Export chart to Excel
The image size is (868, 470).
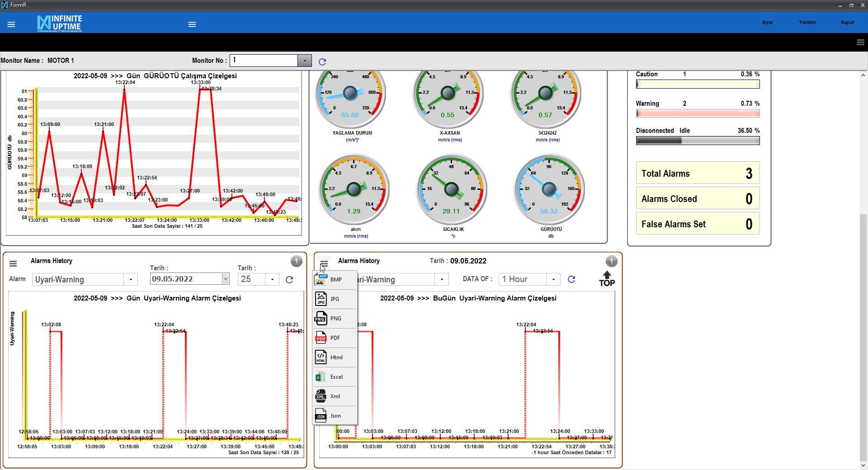[335, 377]
